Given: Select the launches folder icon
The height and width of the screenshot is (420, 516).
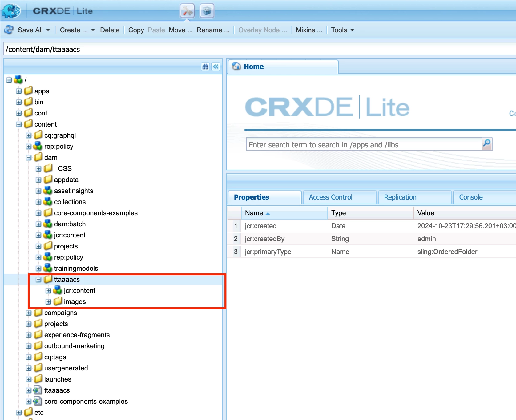Looking at the screenshot, I should pyautogui.click(x=38, y=379).
